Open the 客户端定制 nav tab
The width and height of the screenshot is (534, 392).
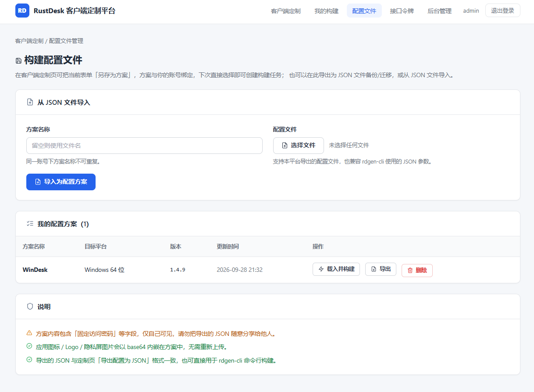[286, 11]
